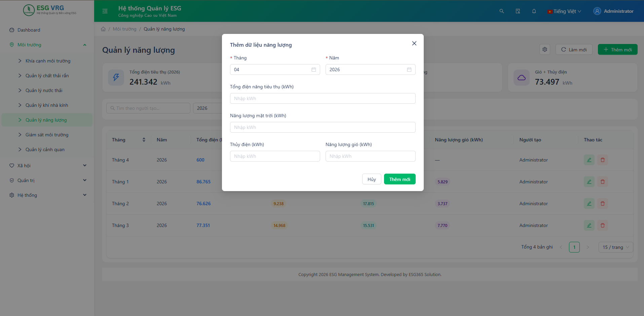Open Quản lý chất thải rắn

47,76
